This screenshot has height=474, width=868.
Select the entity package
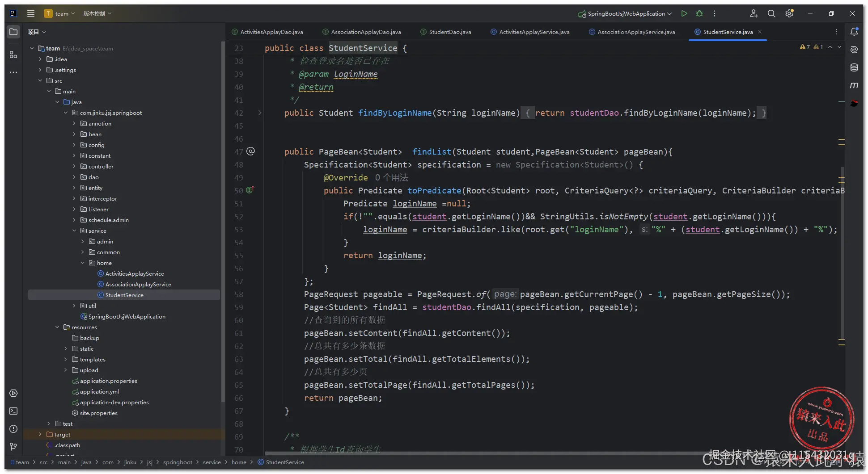(95, 188)
